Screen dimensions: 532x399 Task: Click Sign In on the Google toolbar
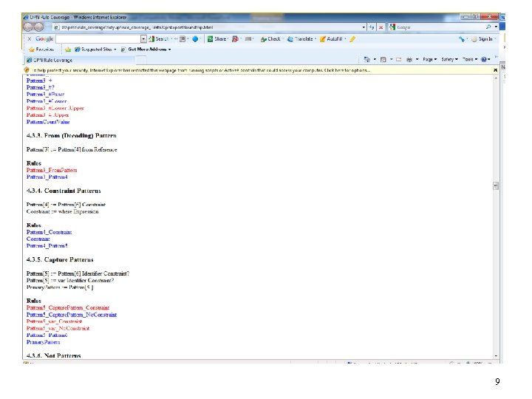point(482,39)
